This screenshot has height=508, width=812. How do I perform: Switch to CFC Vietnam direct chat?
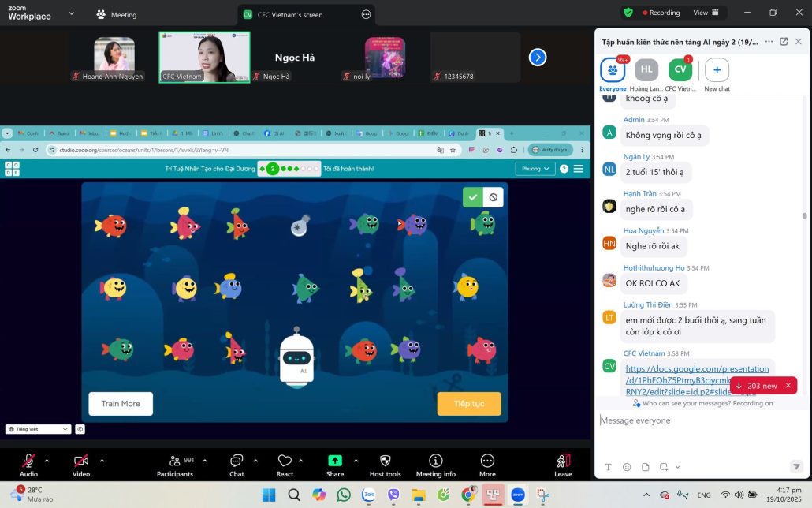(x=680, y=71)
